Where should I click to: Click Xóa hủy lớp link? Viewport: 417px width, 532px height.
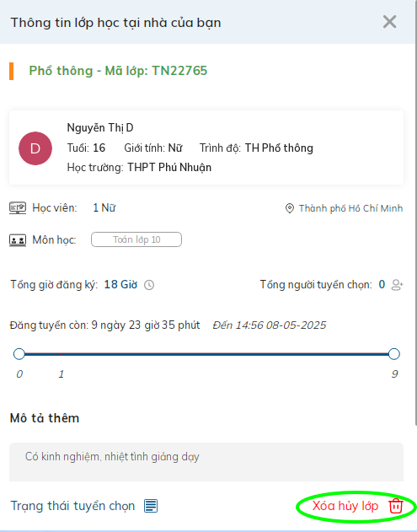coord(345,506)
